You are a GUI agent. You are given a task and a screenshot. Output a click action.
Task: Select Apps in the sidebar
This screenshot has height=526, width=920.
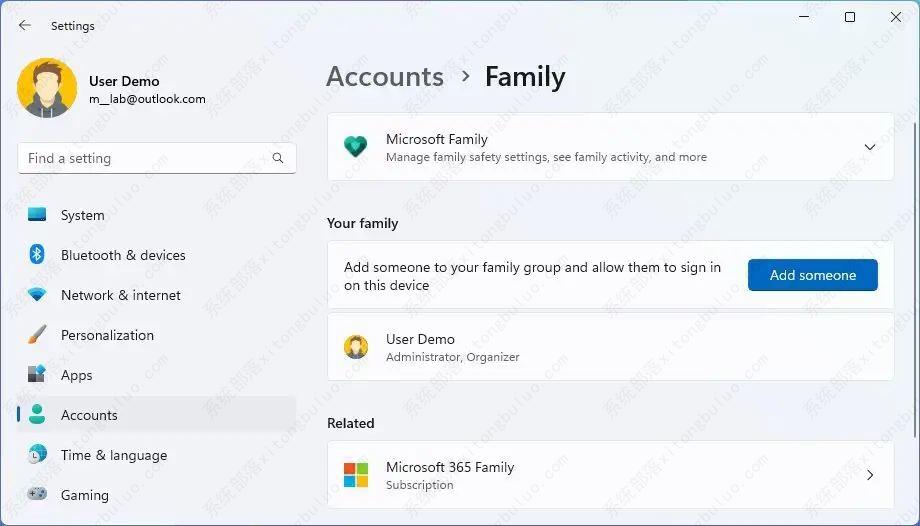point(77,375)
